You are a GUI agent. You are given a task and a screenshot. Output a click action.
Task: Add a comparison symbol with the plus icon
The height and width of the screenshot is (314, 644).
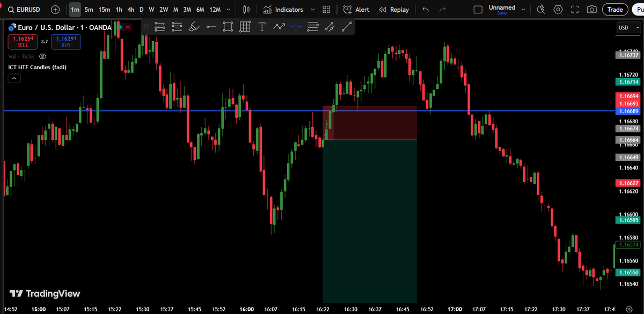(x=55, y=9)
